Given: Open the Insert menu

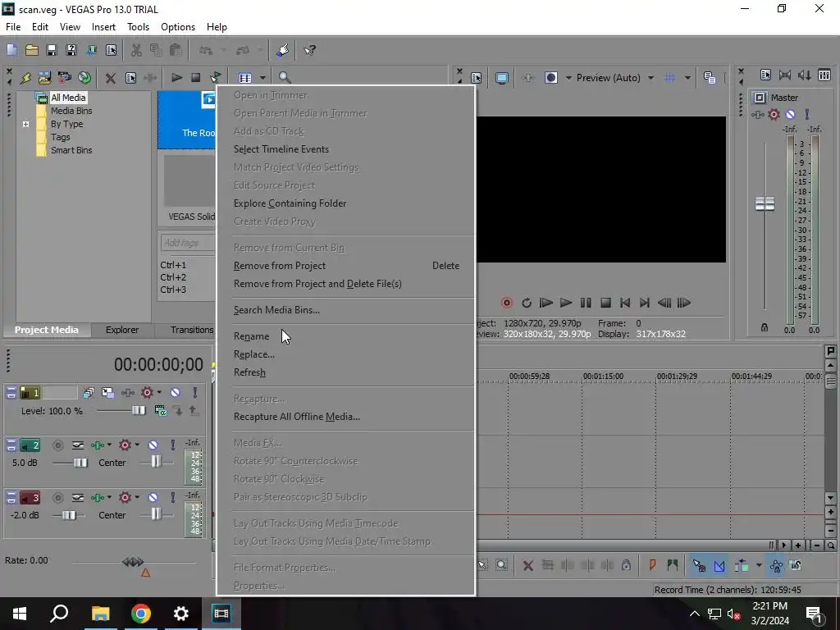Looking at the screenshot, I should tap(103, 27).
